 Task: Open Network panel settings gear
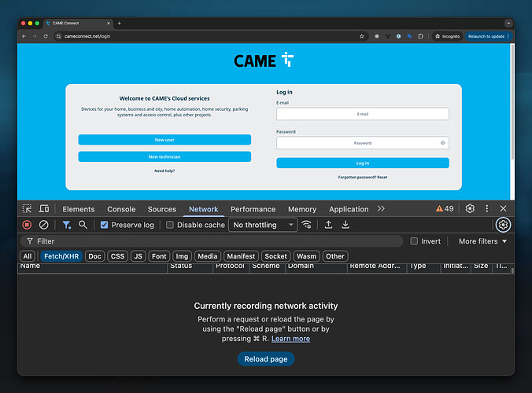(x=503, y=225)
